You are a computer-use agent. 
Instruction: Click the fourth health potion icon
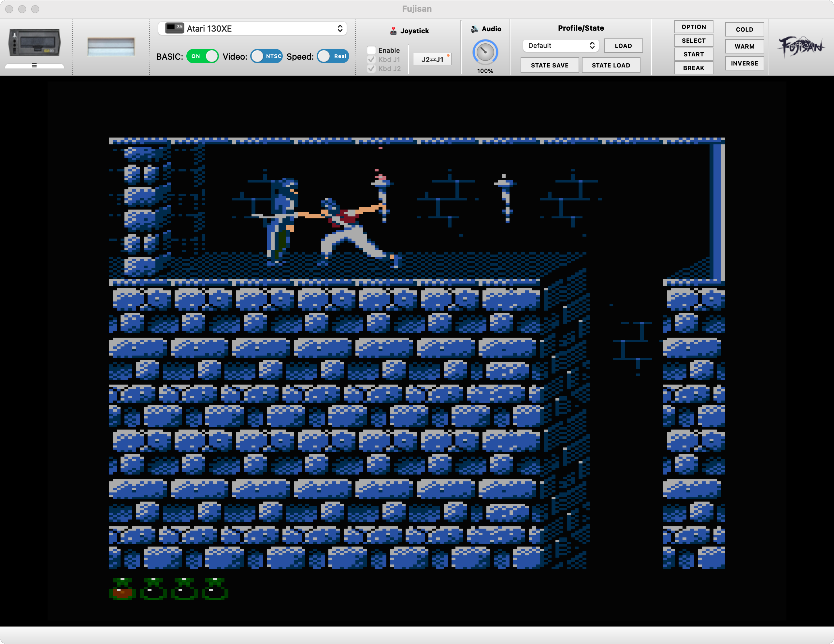(x=215, y=589)
